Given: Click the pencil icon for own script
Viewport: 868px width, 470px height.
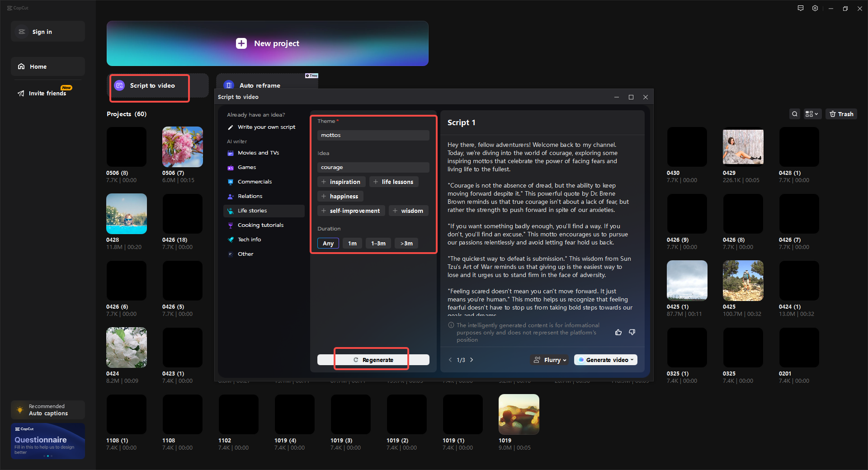Looking at the screenshot, I should [231, 127].
